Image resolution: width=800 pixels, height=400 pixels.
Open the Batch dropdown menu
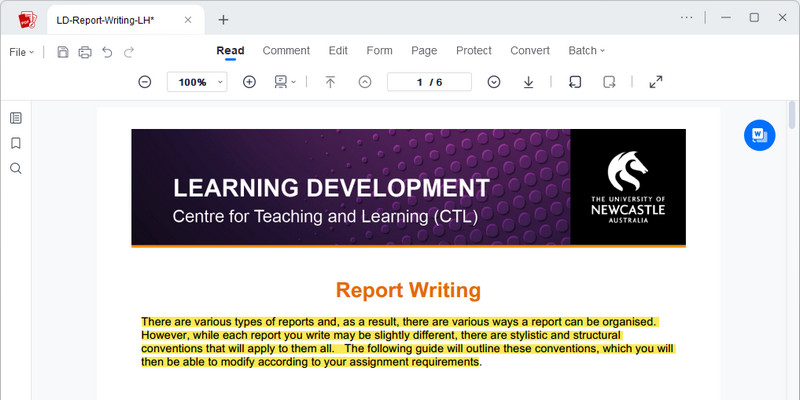pos(587,51)
